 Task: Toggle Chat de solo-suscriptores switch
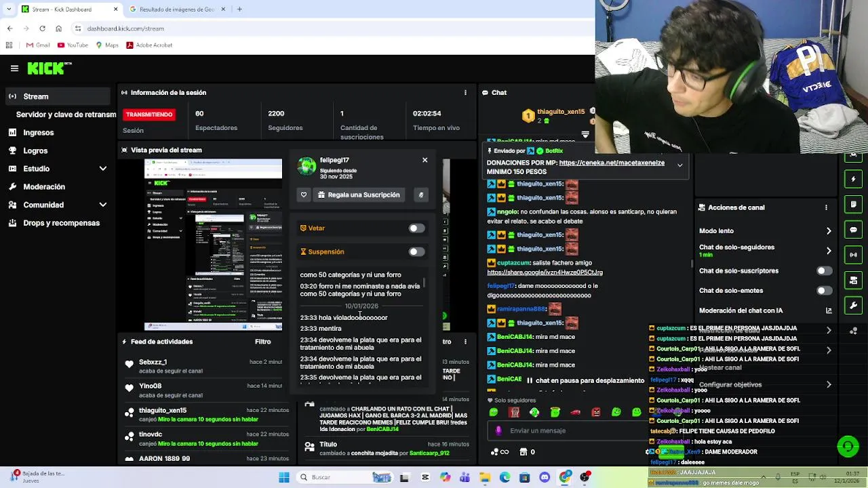pyautogui.click(x=824, y=271)
